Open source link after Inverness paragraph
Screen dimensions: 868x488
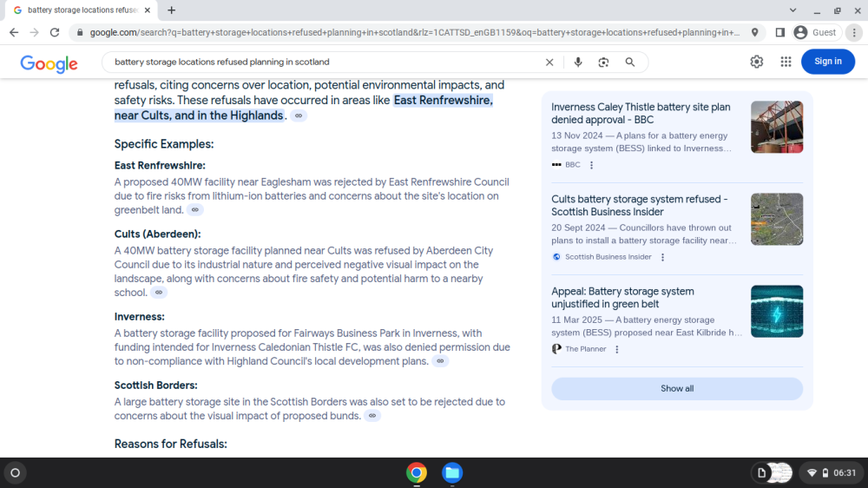(x=440, y=361)
